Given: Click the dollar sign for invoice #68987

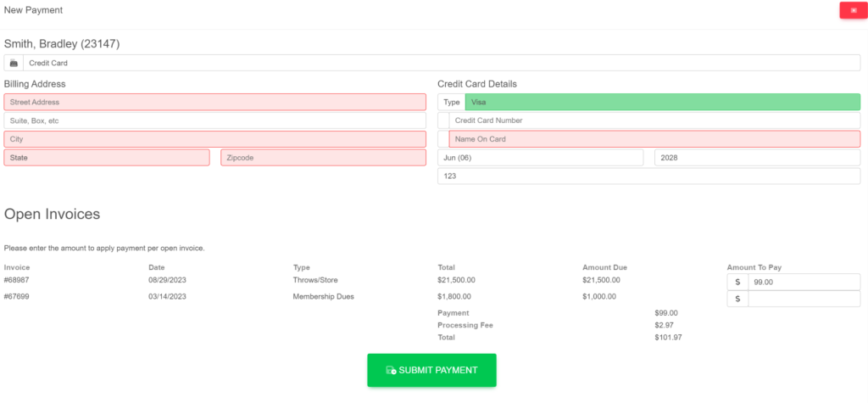Looking at the screenshot, I should [x=737, y=282].
